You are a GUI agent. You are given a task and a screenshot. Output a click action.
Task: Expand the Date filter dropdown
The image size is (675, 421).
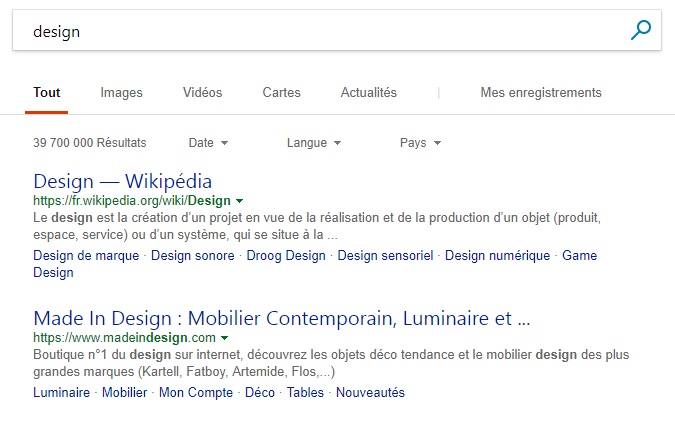coord(208,142)
